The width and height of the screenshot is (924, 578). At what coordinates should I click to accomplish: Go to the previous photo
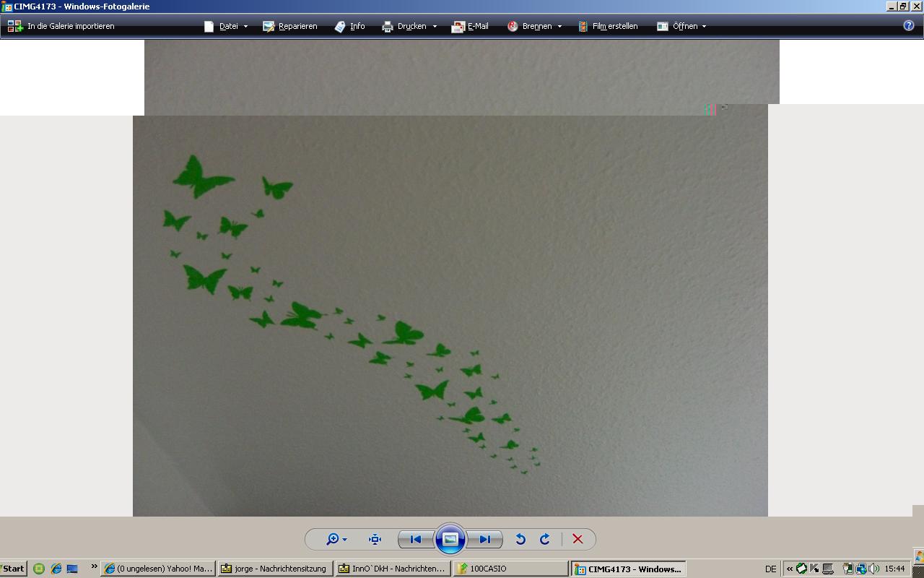click(416, 539)
